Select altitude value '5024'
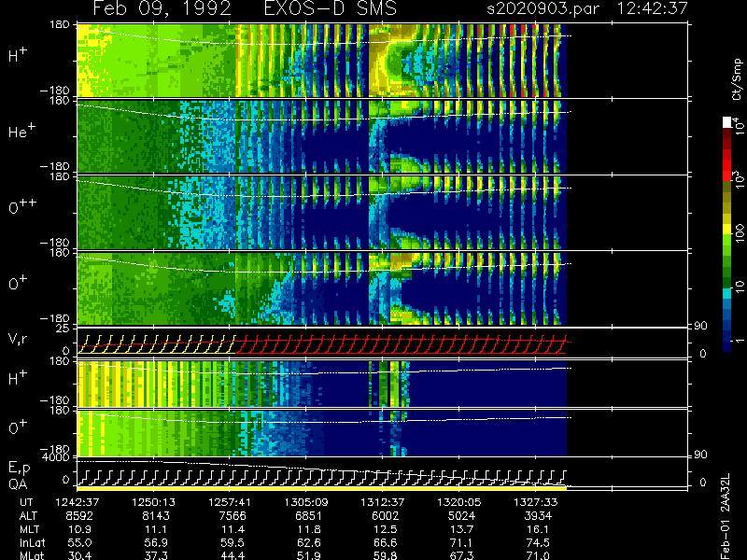 461,516
